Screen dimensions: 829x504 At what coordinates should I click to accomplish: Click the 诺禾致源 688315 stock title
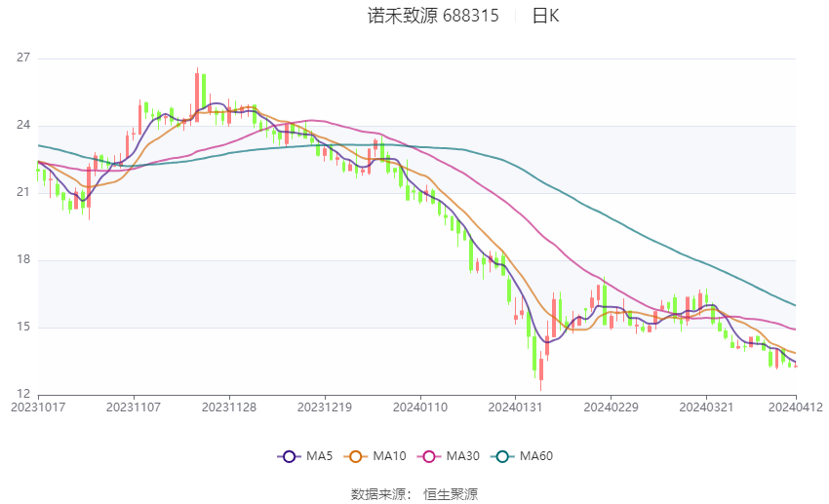point(433,16)
